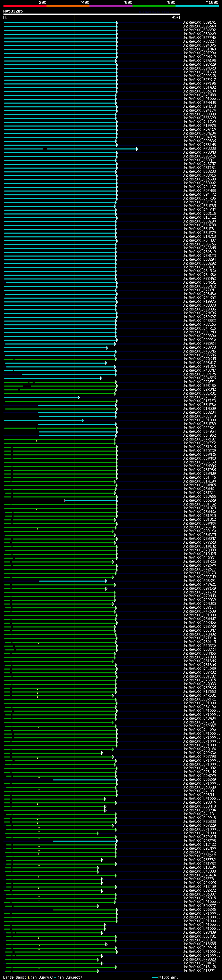Image resolution: width=222 pixels, height=980 pixels.
Task: Pick hit UniRef100_B9HSJ8
Action: click(x=199, y=106)
